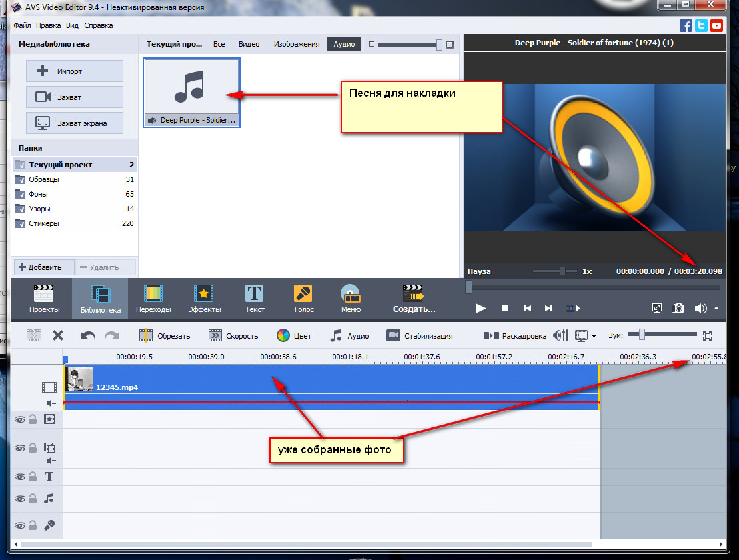Toggle visibility of the text track
The image size is (739, 560).
click(x=20, y=477)
